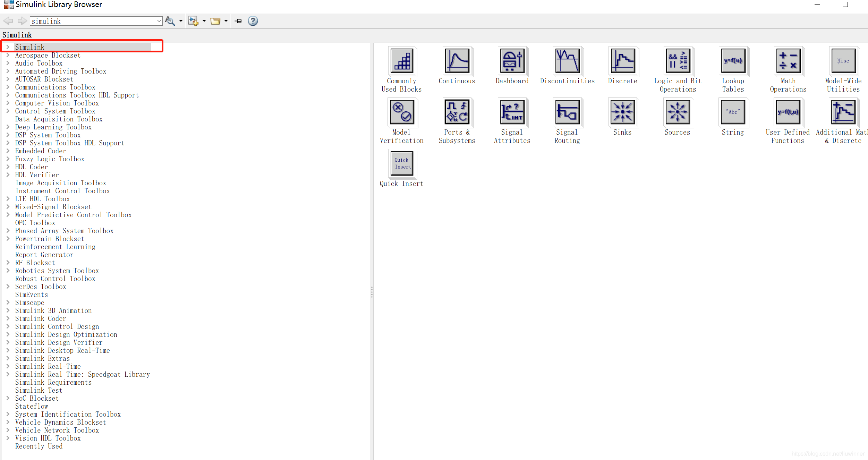This screenshot has width=868, height=460.
Task: Click the search binoculars icon
Action: coord(170,21)
